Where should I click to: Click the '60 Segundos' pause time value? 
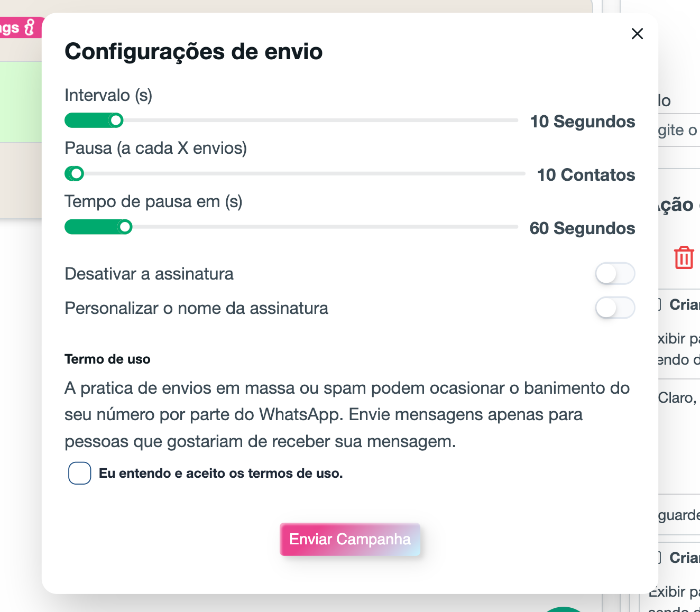(582, 228)
